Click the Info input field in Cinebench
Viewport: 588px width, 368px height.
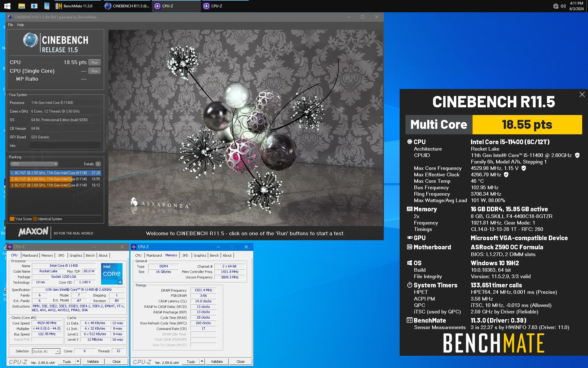coord(65,146)
